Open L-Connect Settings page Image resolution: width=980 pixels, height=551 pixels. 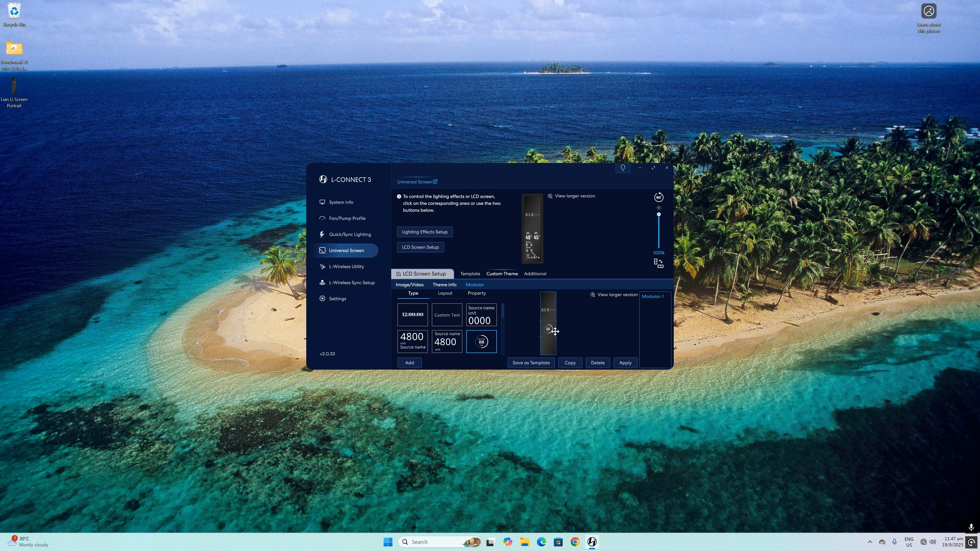click(x=333, y=298)
